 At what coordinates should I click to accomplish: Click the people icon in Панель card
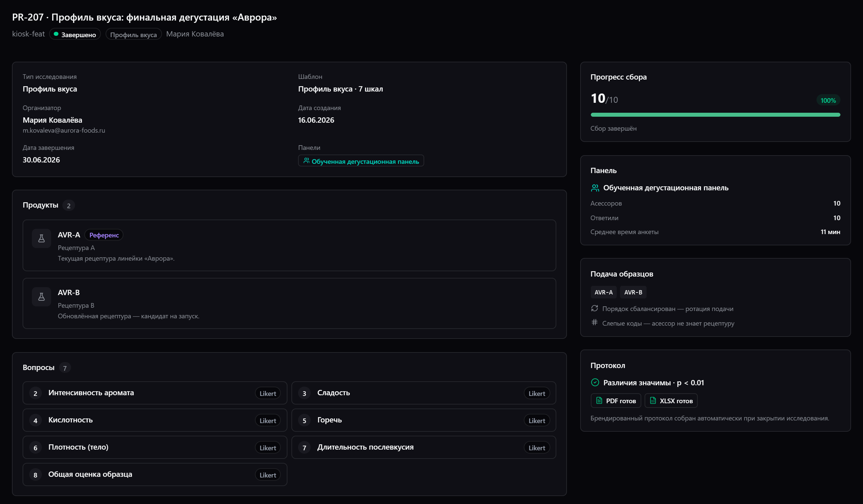tap(595, 188)
